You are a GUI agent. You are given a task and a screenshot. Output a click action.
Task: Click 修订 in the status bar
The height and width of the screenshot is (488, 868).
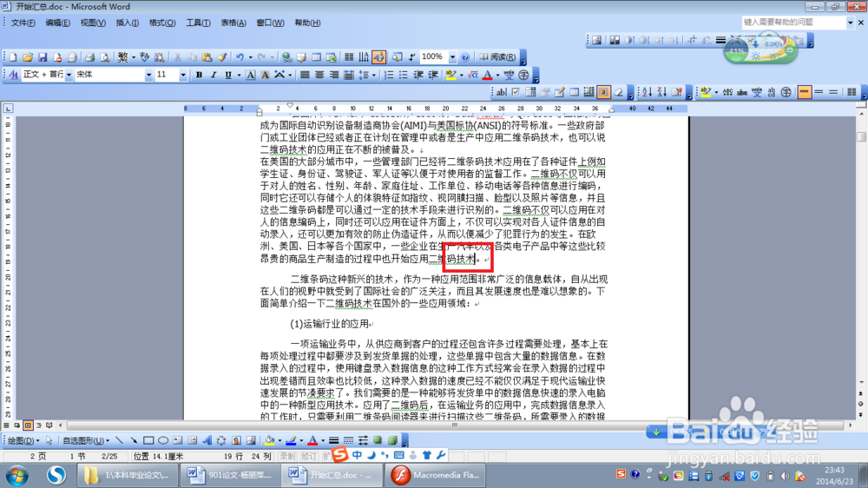(308, 457)
